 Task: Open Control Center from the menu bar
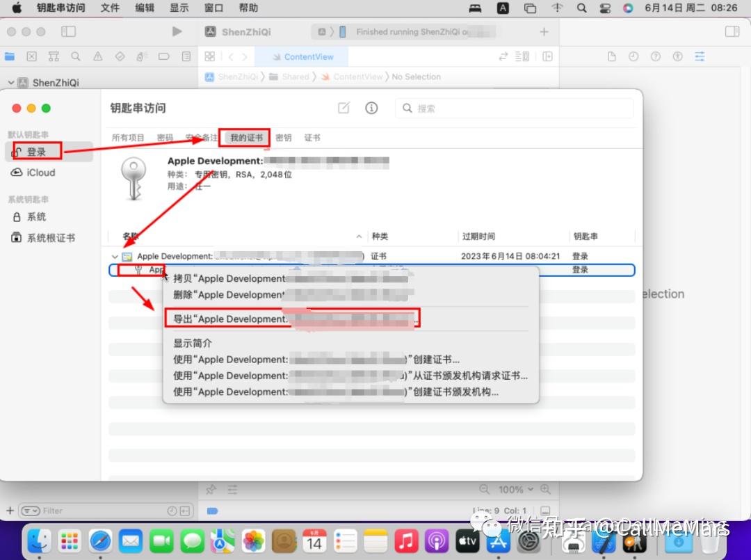click(605, 8)
